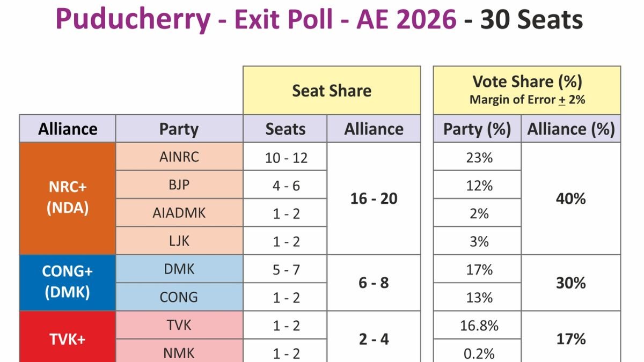Click the 10 - 12 seats cell
The image size is (644, 362).
285,157
